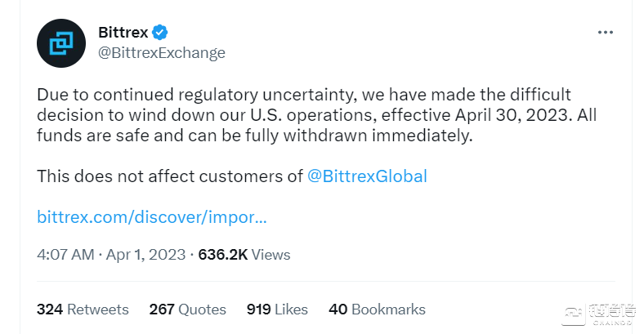Click 'This does not affect customers of' text
Screen dimensions: 644x334
[170, 176]
